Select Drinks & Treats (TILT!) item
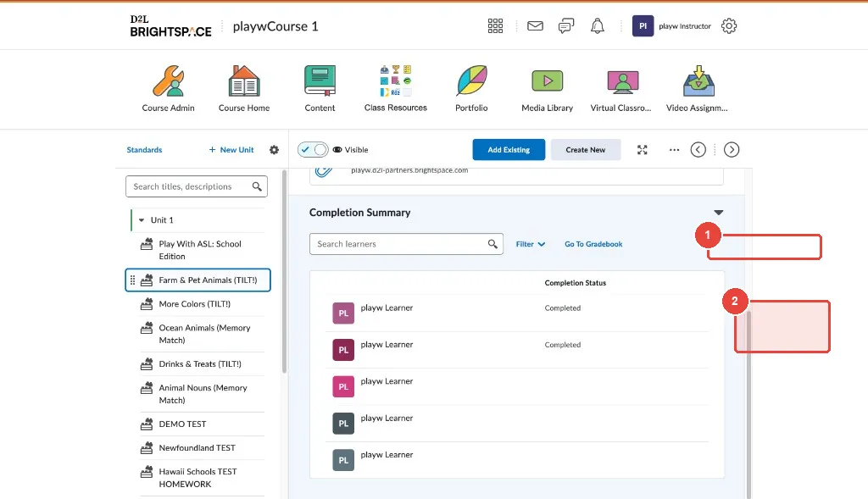 (x=200, y=364)
